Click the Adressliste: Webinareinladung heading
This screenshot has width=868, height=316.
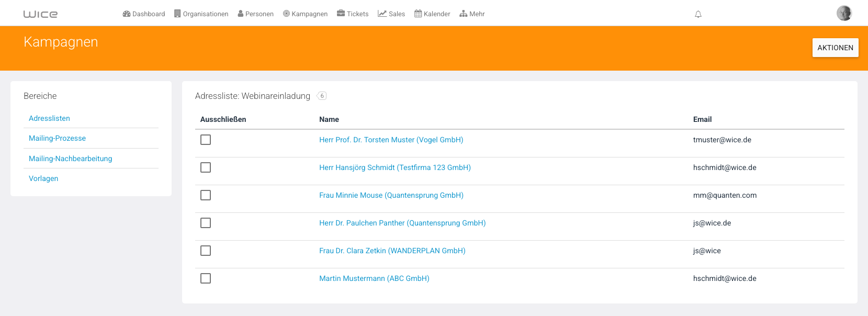[253, 96]
